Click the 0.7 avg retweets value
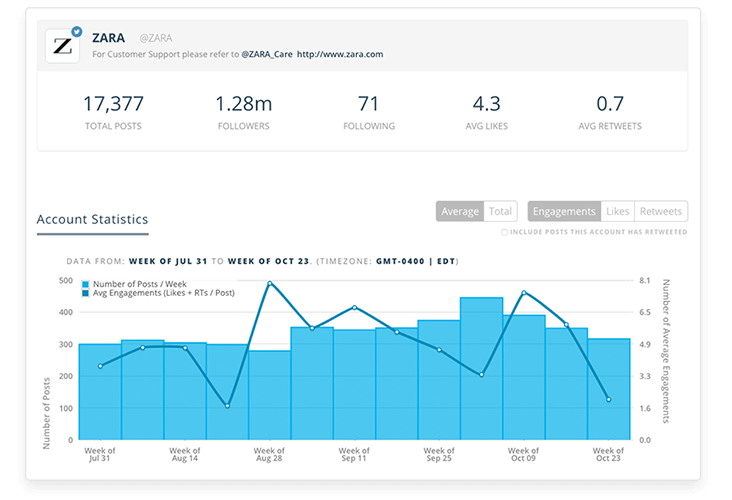The width and height of the screenshot is (732, 500). coord(610,104)
